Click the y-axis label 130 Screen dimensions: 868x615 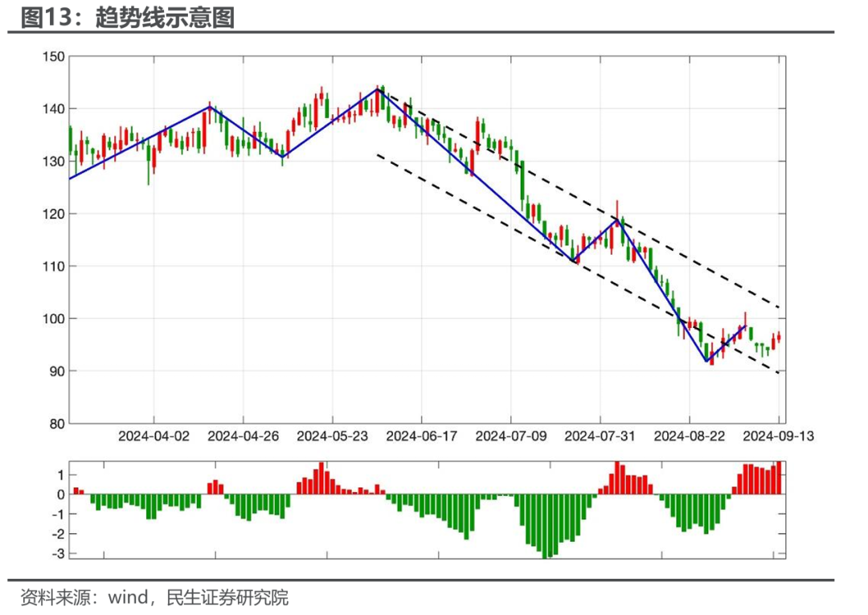point(54,162)
